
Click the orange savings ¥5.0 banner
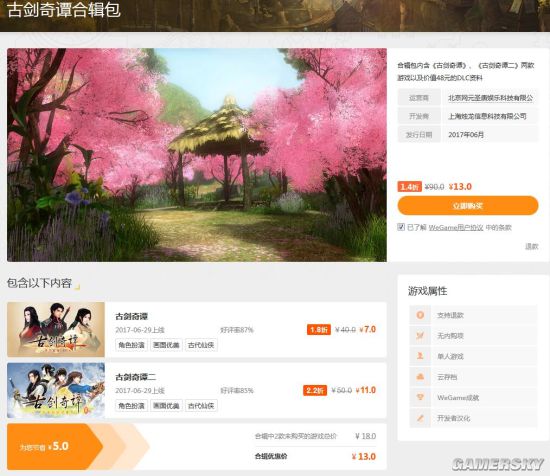pyautogui.click(x=54, y=447)
